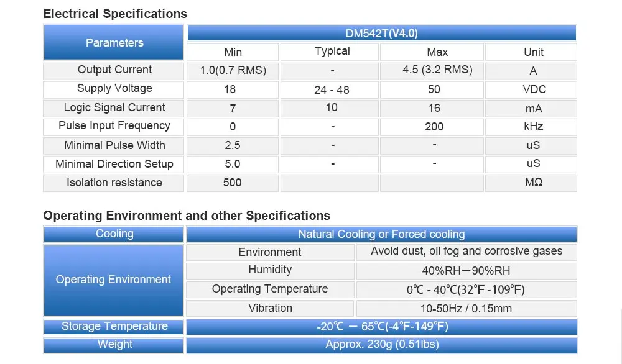Click the "kHz" unit cell

(x=531, y=127)
